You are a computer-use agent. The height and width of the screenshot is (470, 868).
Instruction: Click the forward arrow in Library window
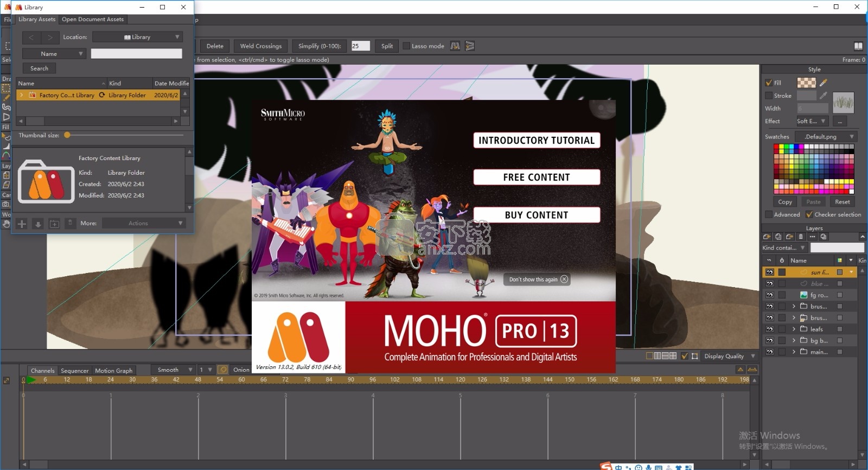[50, 37]
